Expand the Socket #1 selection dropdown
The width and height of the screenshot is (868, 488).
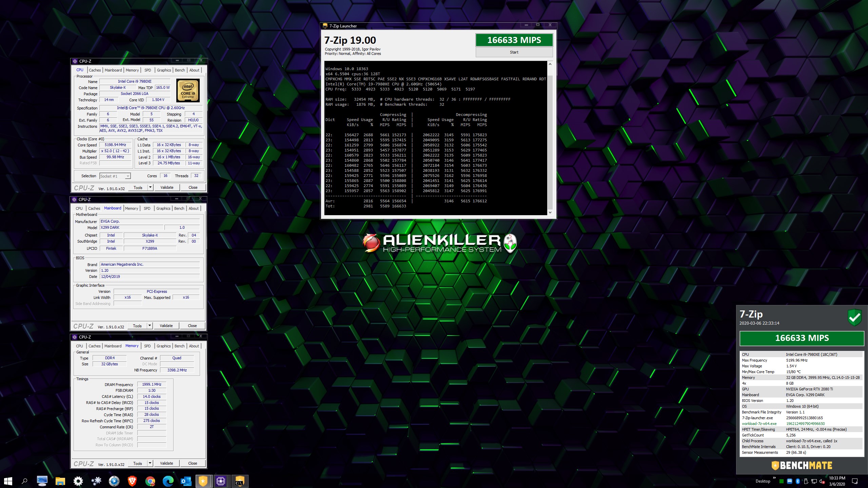coord(127,176)
